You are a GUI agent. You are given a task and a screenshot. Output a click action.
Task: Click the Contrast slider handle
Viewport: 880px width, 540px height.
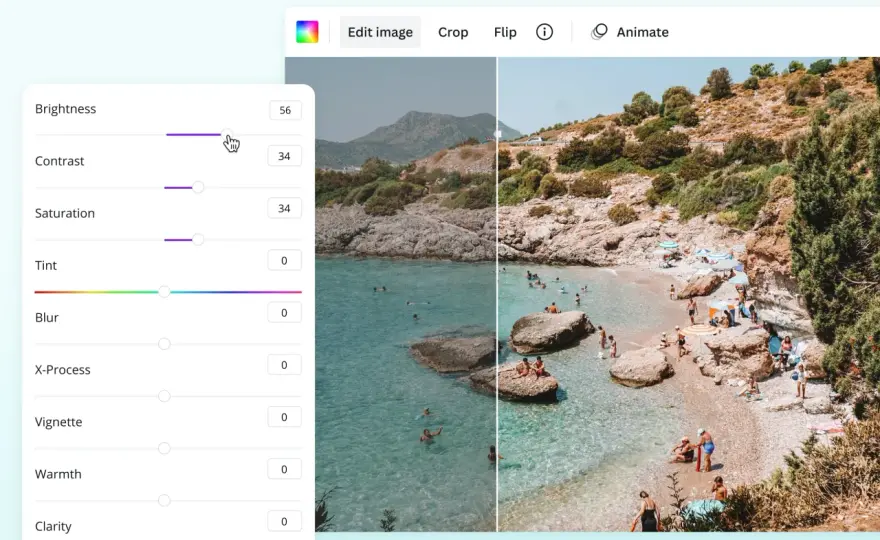click(x=198, y=187)
